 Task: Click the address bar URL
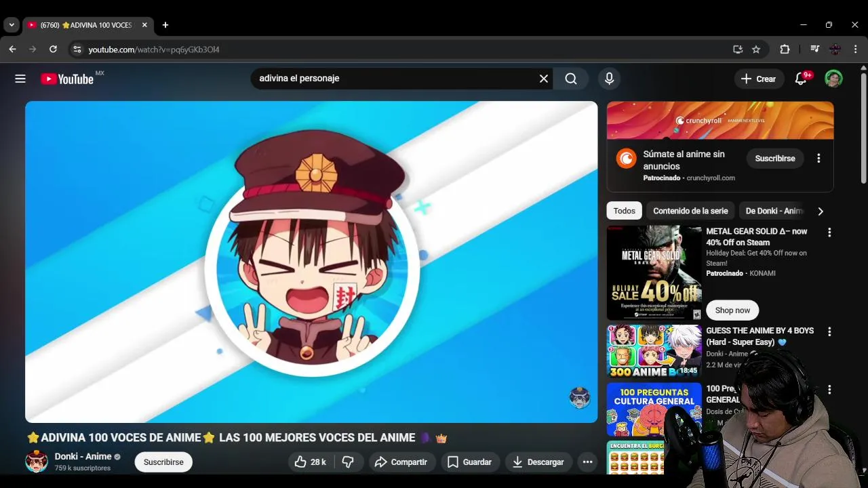pos(154,49)
